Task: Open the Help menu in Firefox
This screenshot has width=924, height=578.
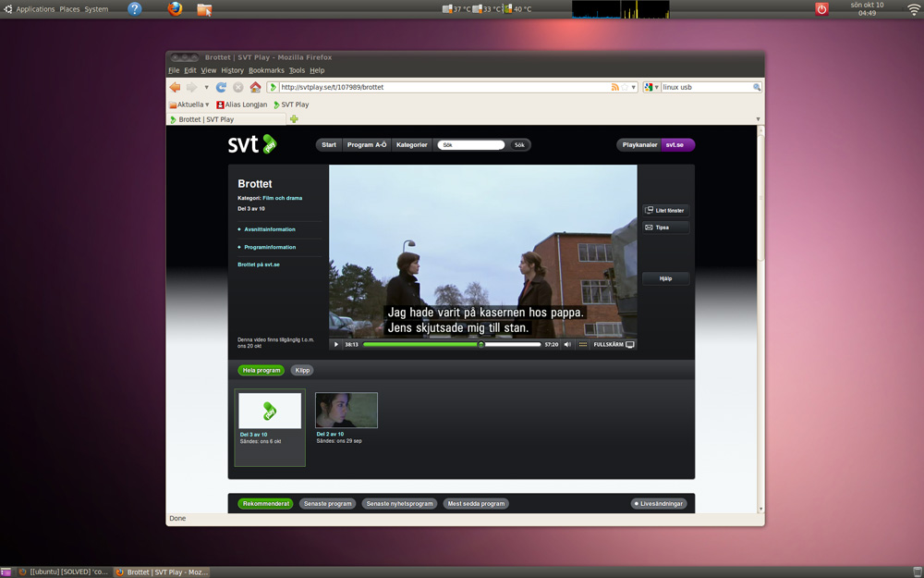Action: pyautogui.click(x=317, y=70)
